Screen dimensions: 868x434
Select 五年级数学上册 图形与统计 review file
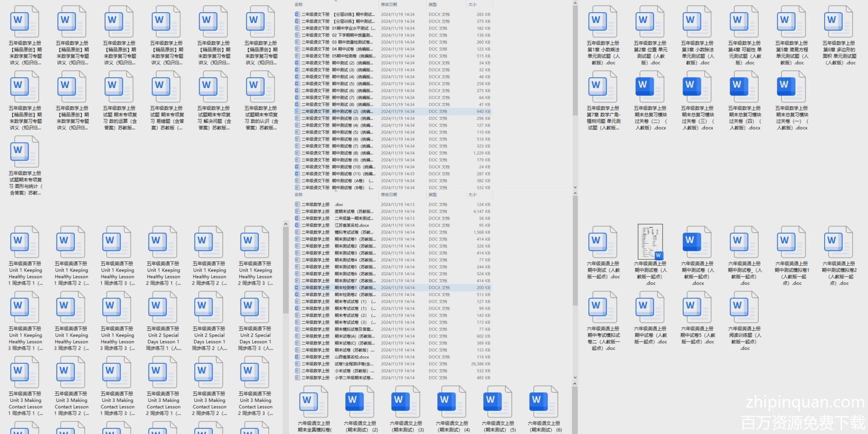(25, 153)
